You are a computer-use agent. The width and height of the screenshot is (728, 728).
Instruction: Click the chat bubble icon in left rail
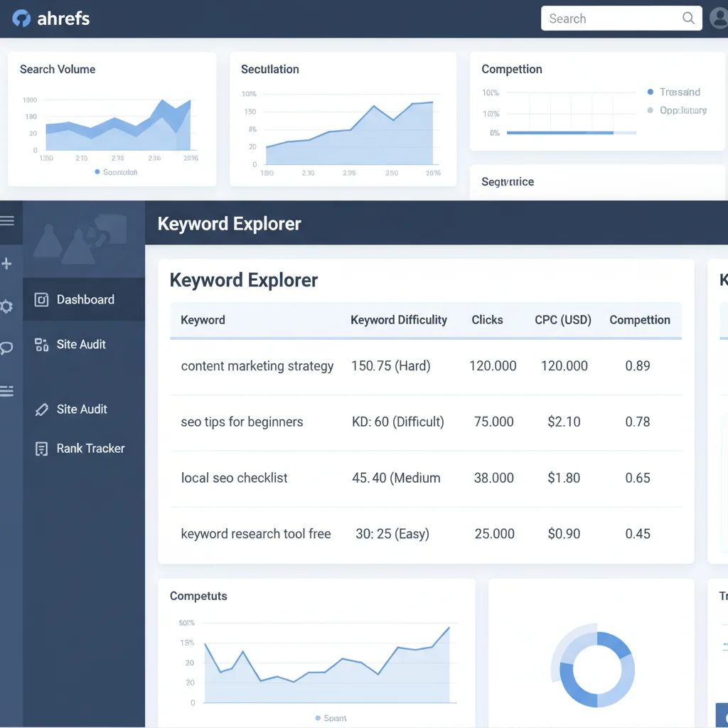pyautogui.click(x=6, y=348)
